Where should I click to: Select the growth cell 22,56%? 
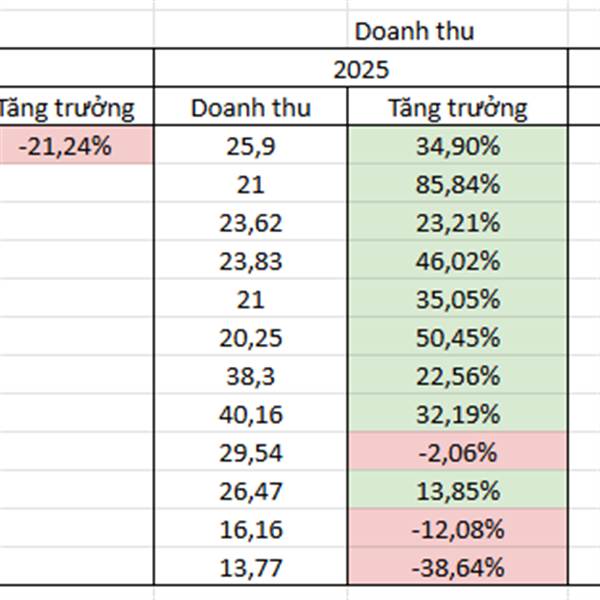coord(457,375)
